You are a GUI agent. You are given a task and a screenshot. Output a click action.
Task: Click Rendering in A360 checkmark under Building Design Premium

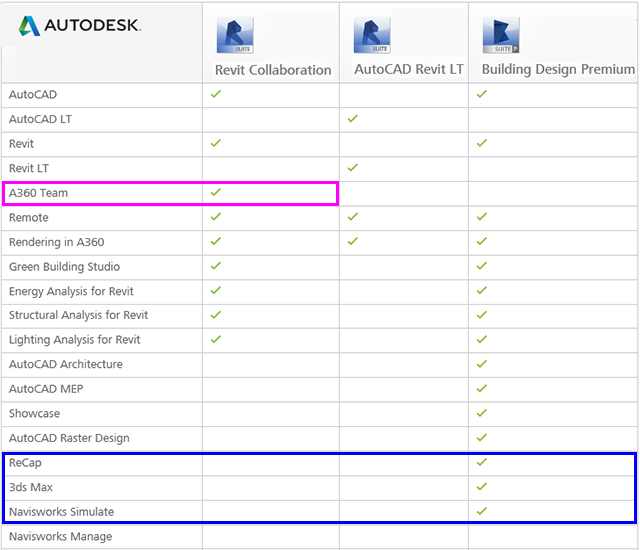tap(482, 241)
